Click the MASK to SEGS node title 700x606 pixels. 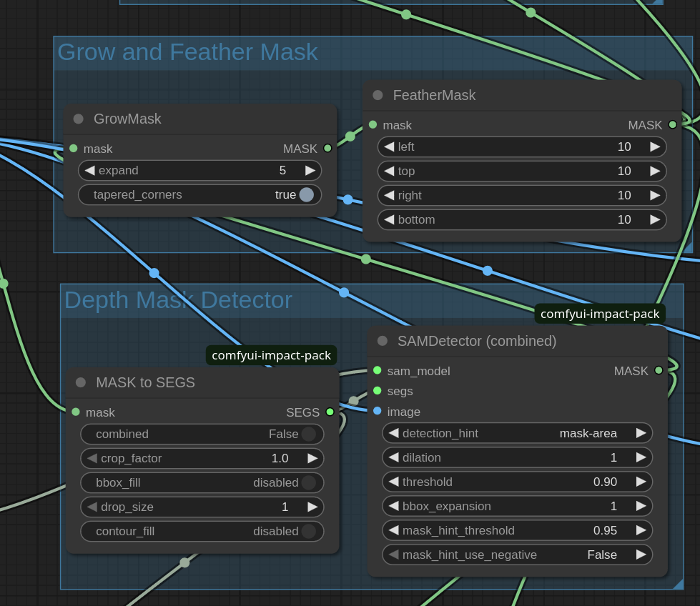tap(145, 382)
